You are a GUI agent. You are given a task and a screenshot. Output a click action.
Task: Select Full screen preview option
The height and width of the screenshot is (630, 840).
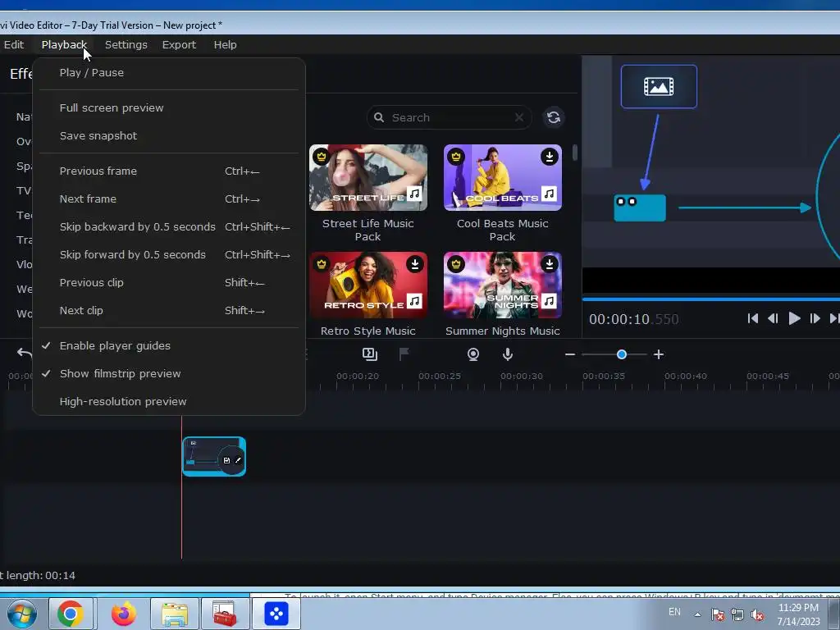click(169, 107)
